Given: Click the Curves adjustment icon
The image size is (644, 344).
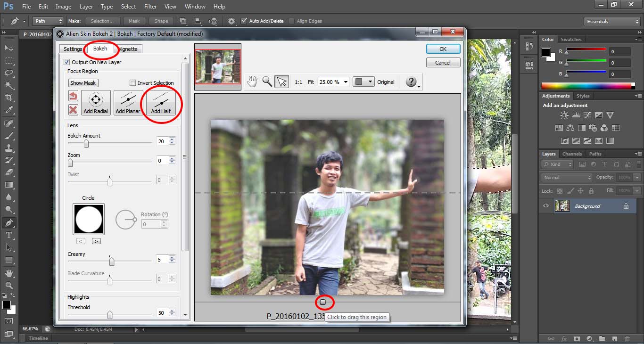Looking at the screenshot, I should click(587, 115).
